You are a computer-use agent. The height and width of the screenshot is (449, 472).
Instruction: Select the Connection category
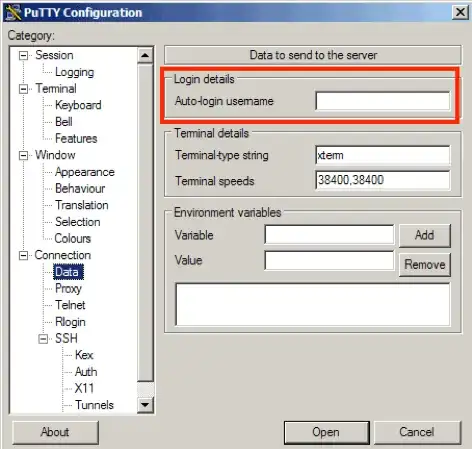coord(63,255)
